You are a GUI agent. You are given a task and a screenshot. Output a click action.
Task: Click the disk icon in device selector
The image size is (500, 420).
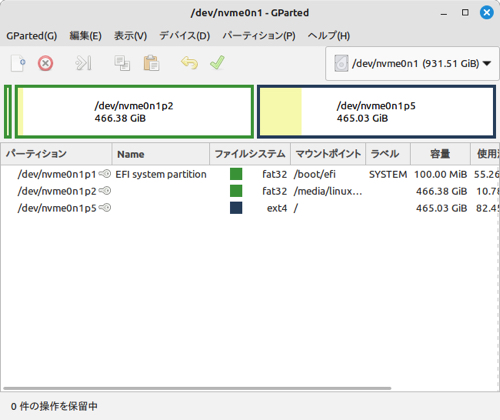click(341, 63)
